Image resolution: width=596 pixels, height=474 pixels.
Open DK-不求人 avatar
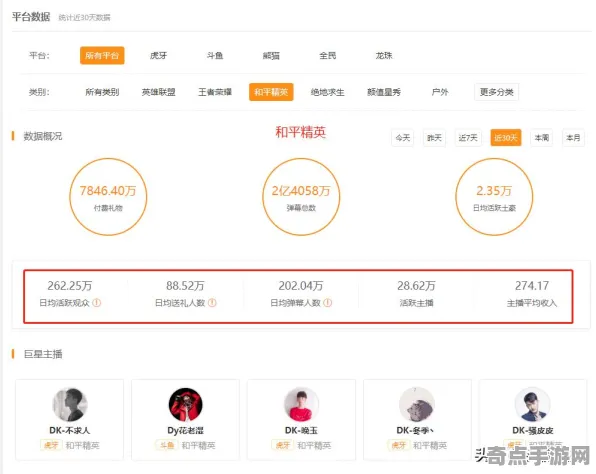coord(70,404)
